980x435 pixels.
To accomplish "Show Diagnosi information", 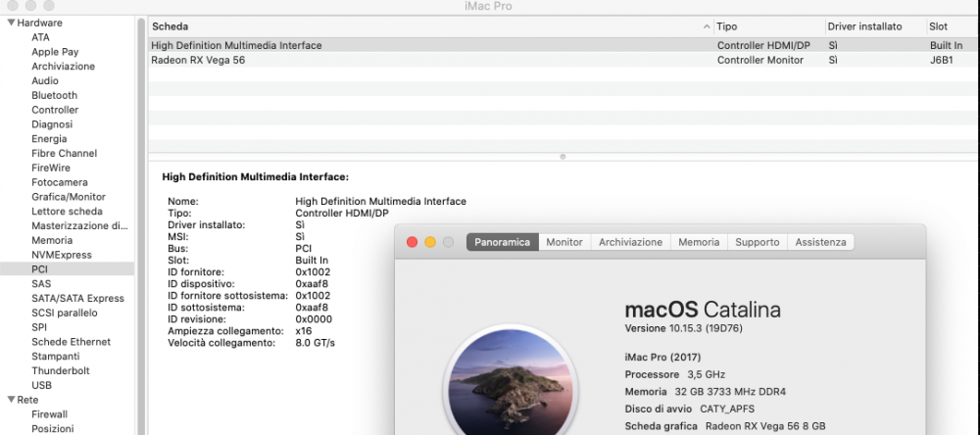I will pos(52,124).
